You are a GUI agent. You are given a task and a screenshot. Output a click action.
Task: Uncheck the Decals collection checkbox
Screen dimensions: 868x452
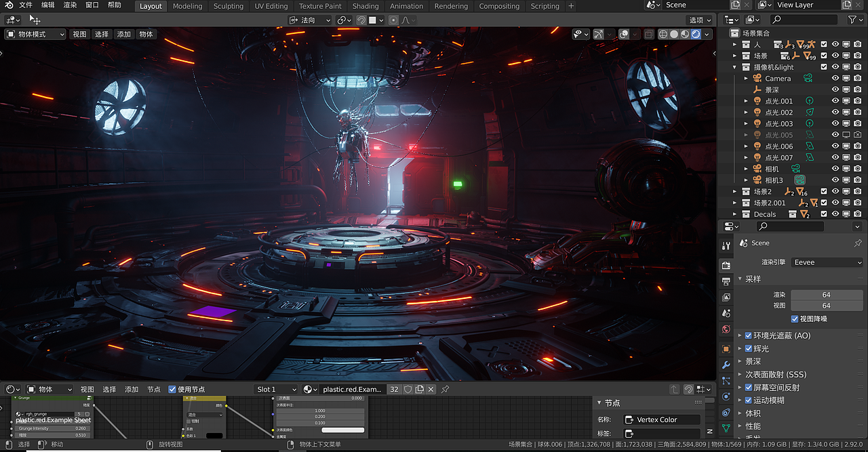(825, 214)
